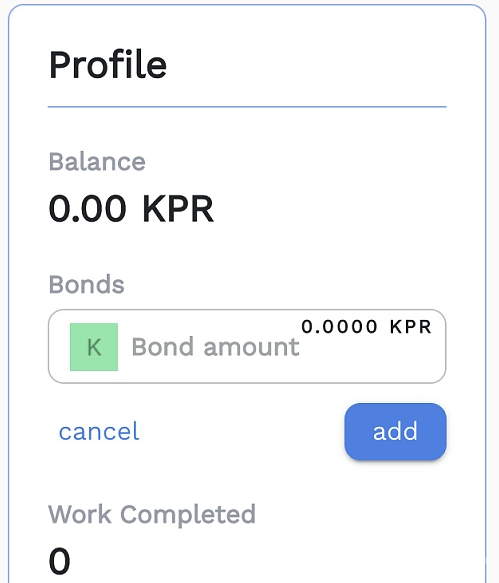
Task: Click the divider line below Profile
Action: pos(247,107)
